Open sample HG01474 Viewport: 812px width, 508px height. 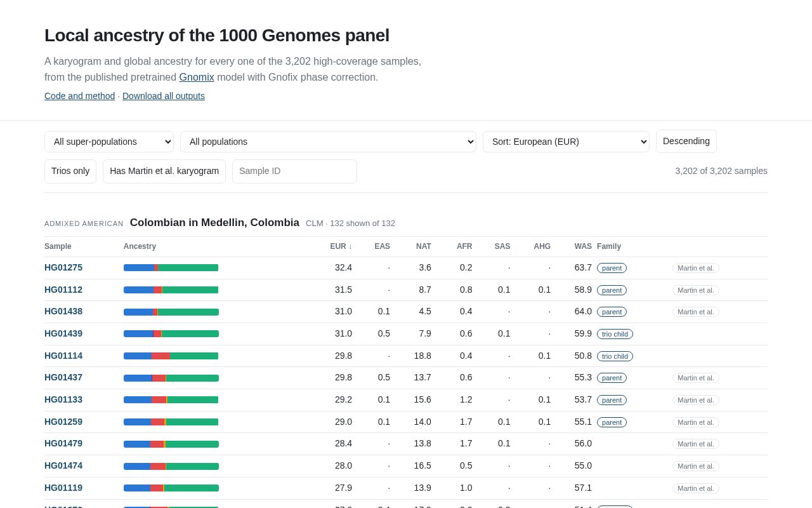(x=63, y=465)
